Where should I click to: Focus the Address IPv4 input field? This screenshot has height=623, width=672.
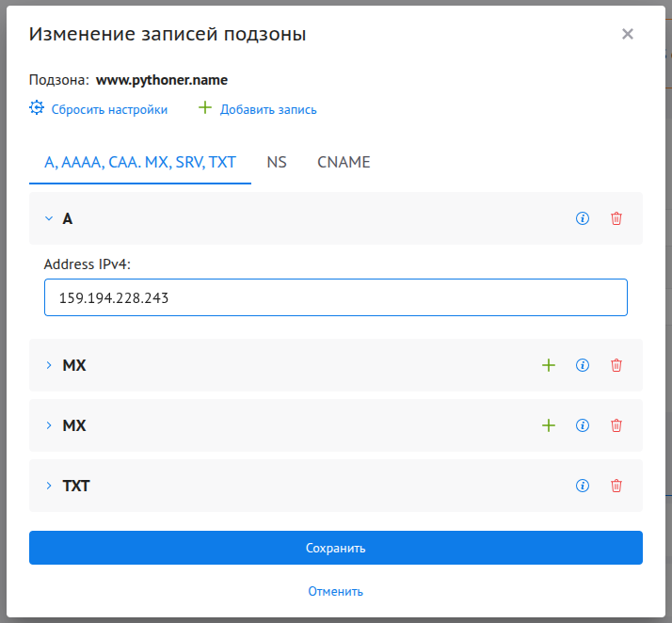[336, 297]
